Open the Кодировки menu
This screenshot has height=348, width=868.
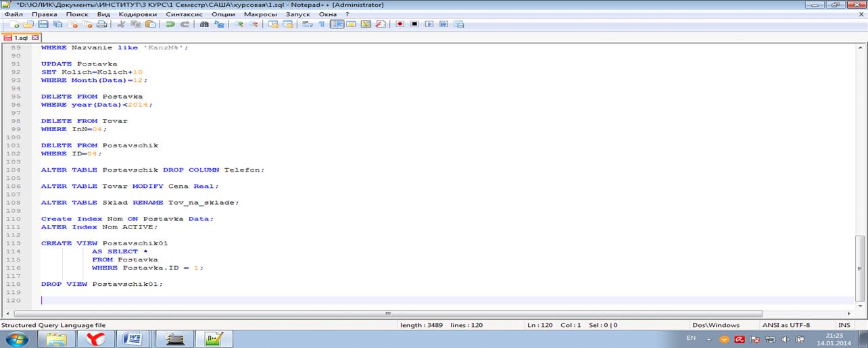(x=137, y=14)
